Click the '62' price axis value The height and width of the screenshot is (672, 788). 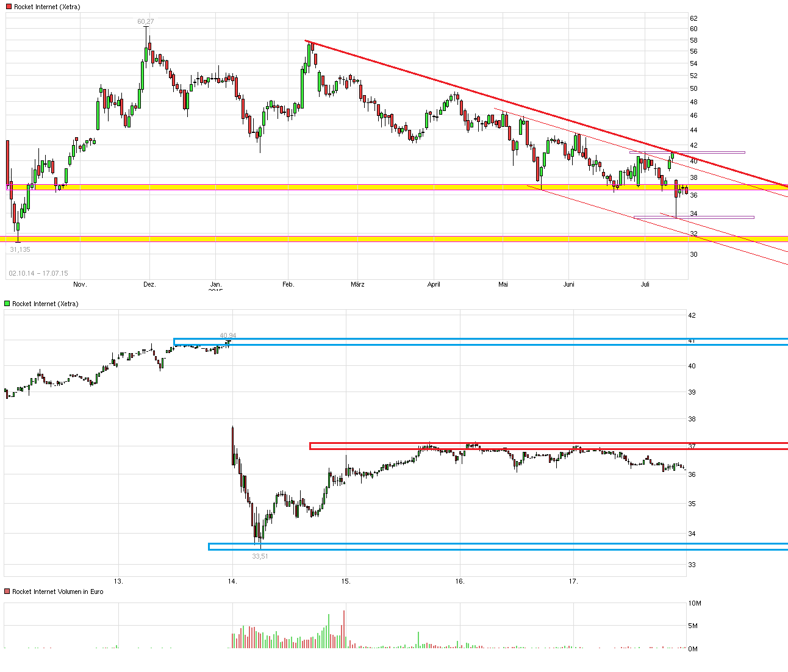[693, 18]
